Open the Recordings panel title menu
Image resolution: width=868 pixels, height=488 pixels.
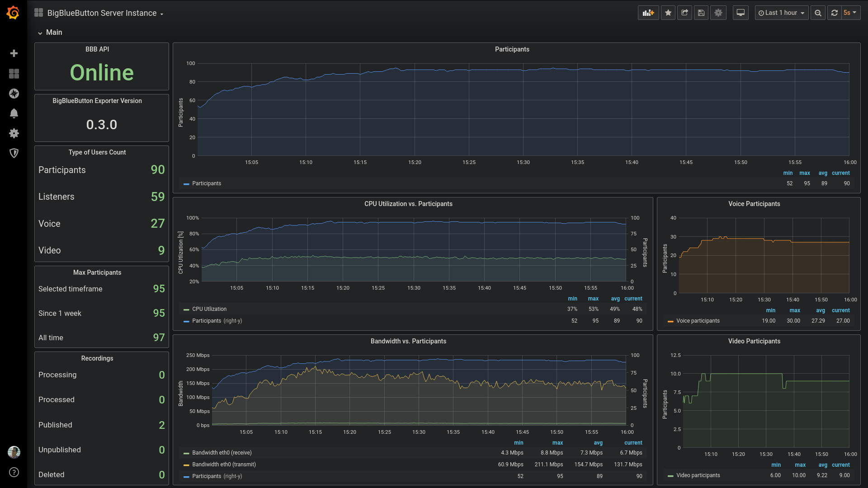point(97,358)
